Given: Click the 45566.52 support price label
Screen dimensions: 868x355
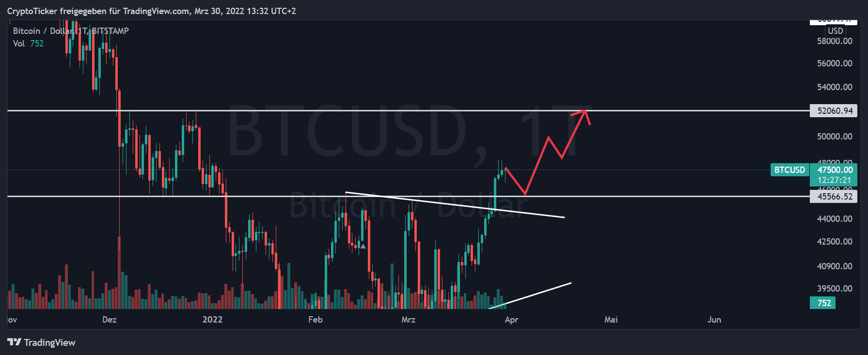Looking at the screenshot, I should pyautogui.click(x=834, y=197).
